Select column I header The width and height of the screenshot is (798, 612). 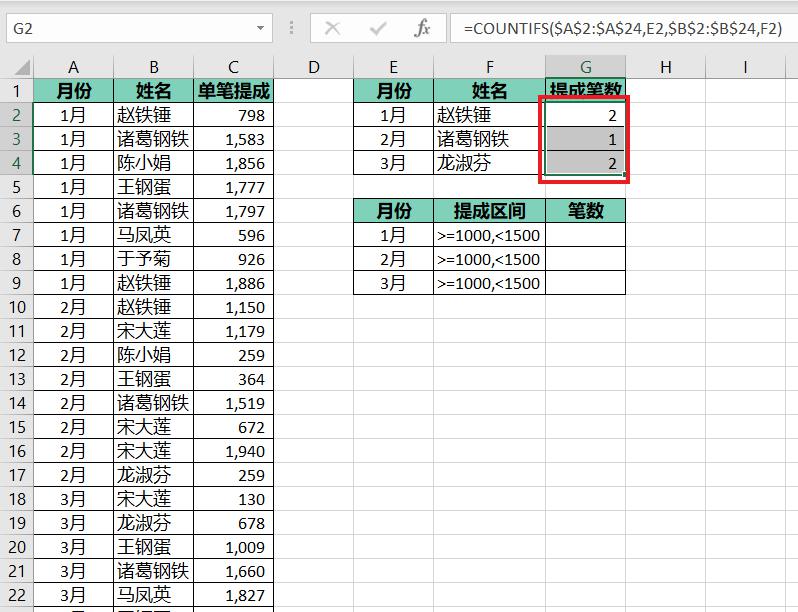coord(745,67)
